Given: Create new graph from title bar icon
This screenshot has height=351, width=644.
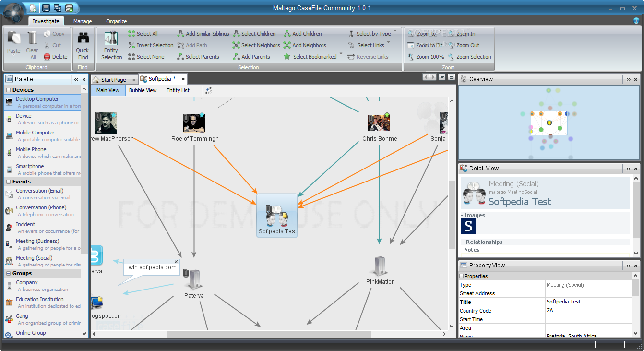Looking at the screenshot, I should coord(33,8).
